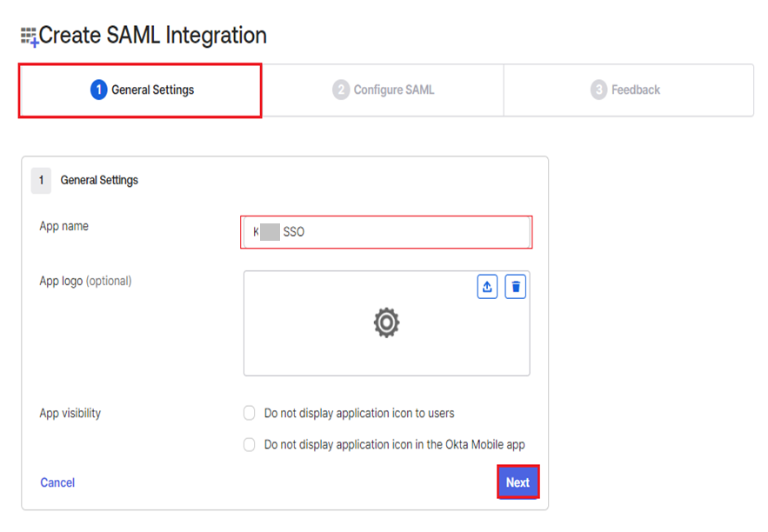Click the blue grid icon beside the page title
The width and height of the screenshot is (768, 532).
(x=29, y=35)
